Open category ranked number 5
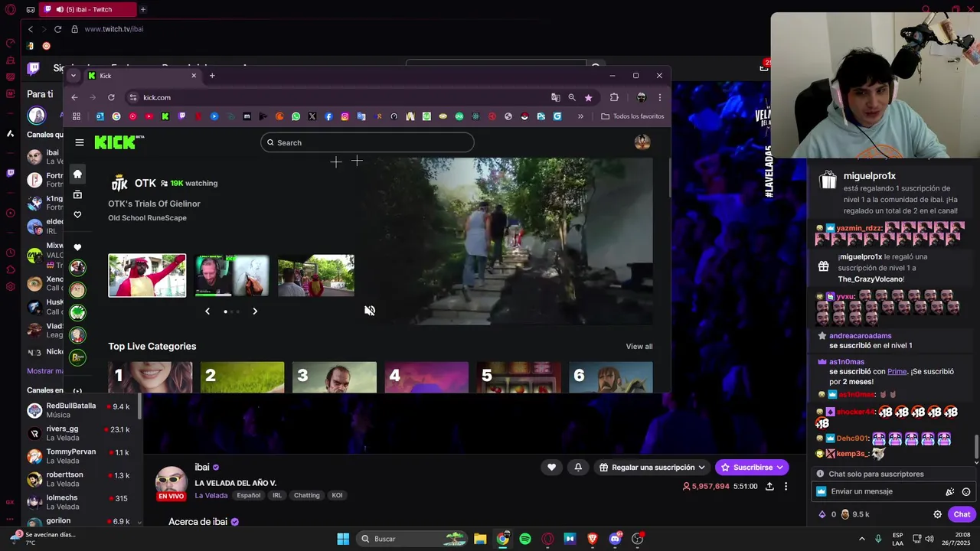 click(518, 377)
